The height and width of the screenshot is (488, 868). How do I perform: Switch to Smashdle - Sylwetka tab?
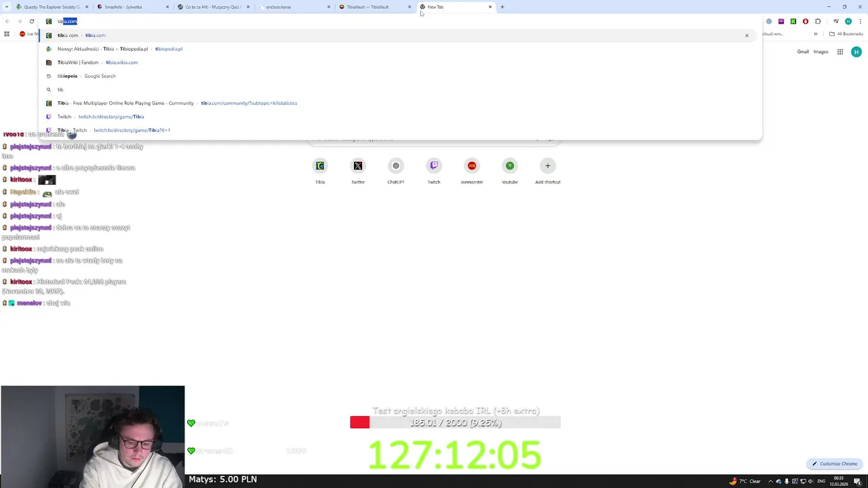(132, 7)
